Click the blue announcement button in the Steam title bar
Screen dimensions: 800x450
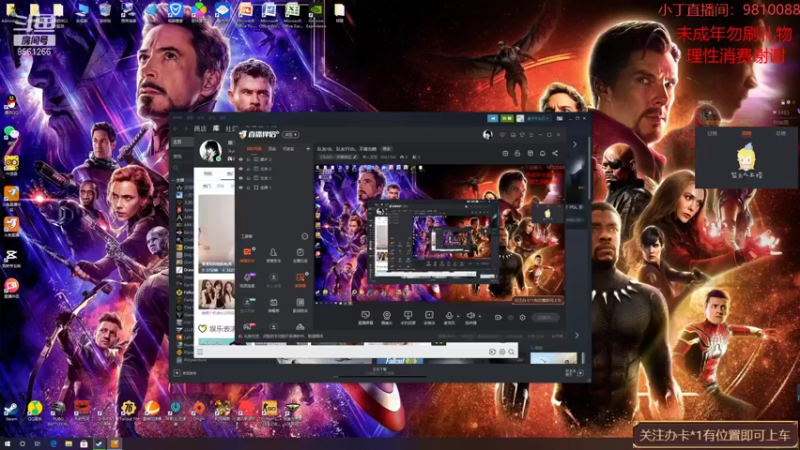tap(493, 118)
